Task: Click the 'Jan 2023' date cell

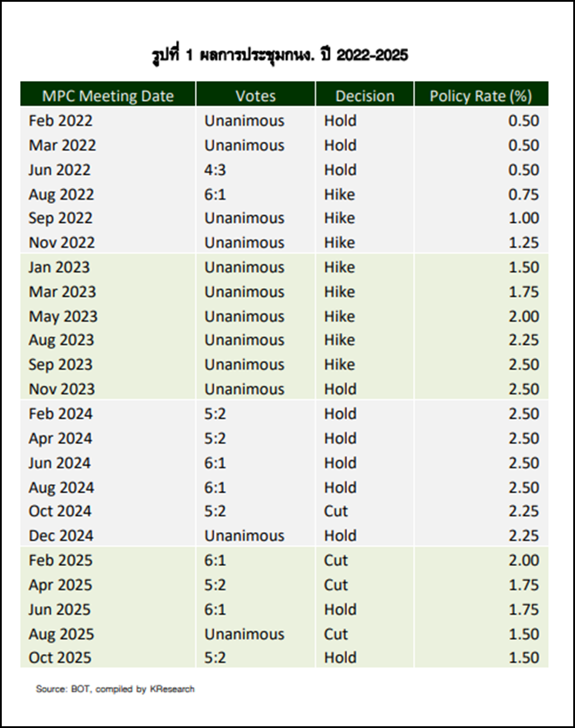Action: point(59,267)
